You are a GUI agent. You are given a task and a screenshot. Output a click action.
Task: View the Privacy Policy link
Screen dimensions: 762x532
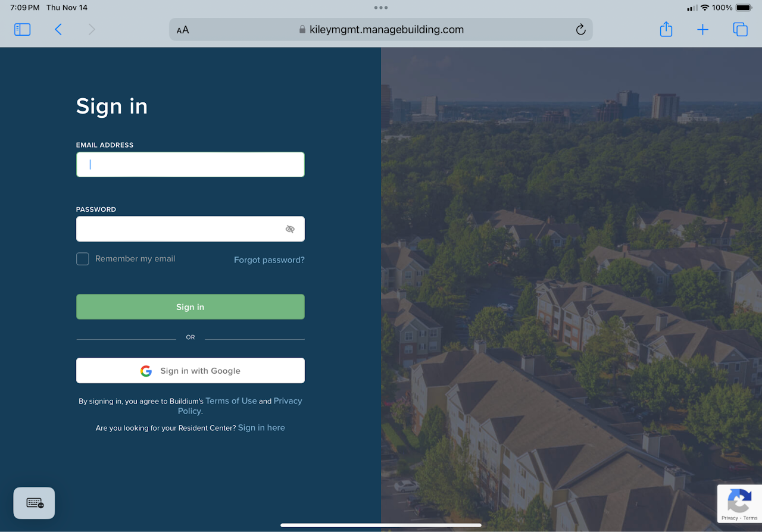[240, 406]
